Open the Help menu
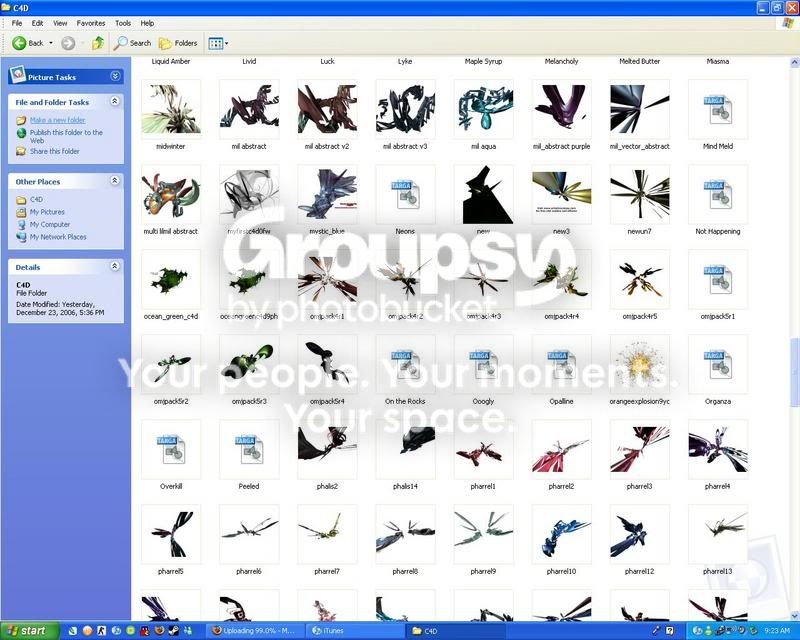Image resolution: width=800 pixels, height=640 pixels. [x=147, y=23]
